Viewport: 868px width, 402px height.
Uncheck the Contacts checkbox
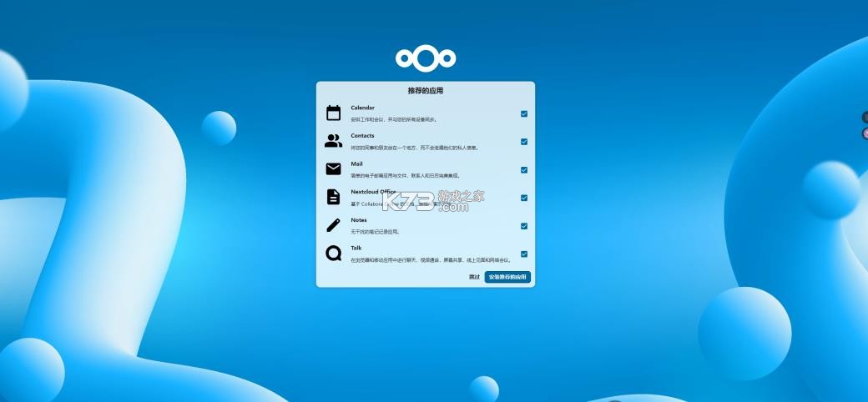pyautogui.click(x=523, y=142)
